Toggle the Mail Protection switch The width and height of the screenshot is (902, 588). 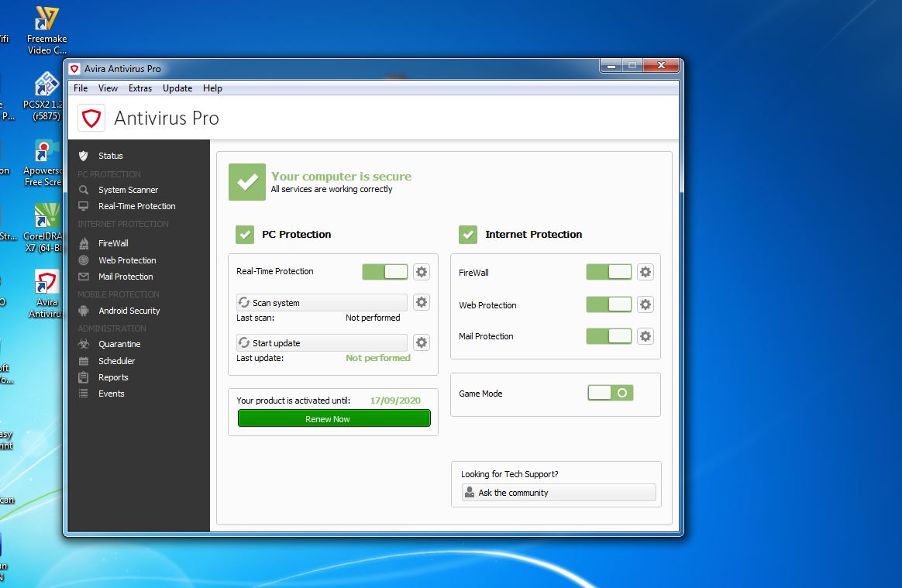click(608, 336)
